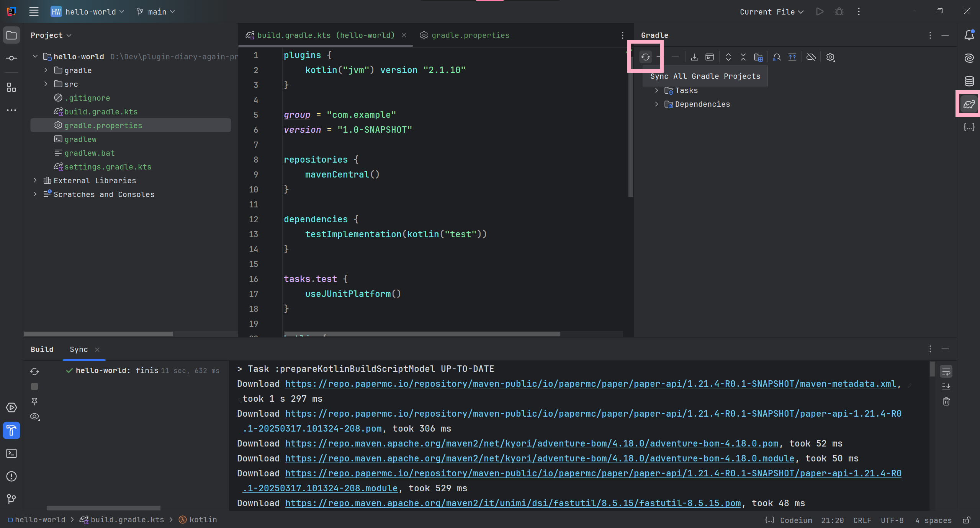Toggle offline mode in the Gradle toolbar

pyautogui.click(x=811, y=57)
